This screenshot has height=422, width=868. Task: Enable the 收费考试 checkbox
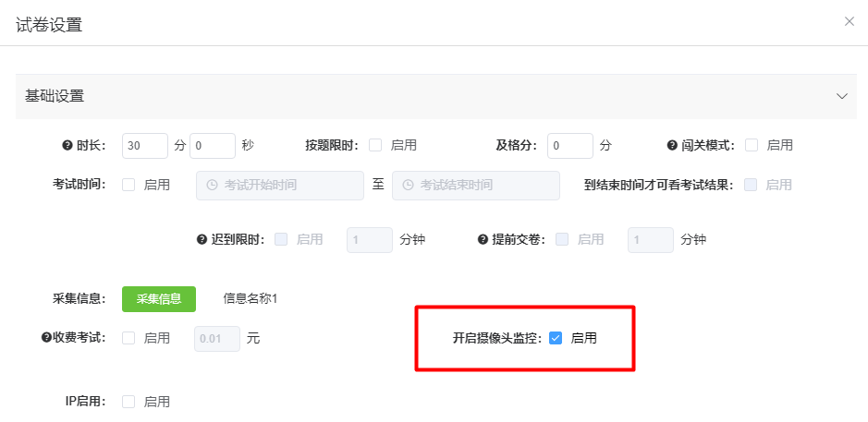pyautogui.click(x=128, y=338)
